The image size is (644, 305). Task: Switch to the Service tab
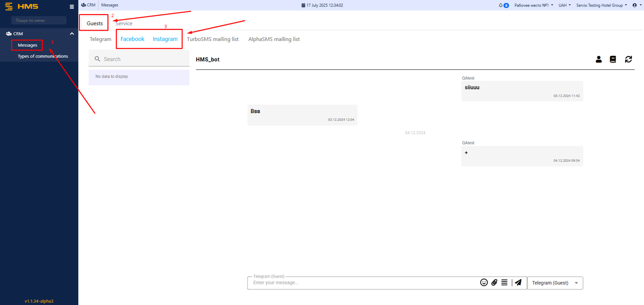click(123, 23)
